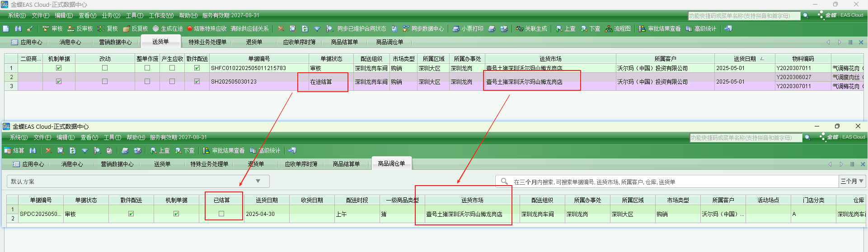868x252 pixels.
Task: Click shortcut code search field in top window
Action: point(744,16)
